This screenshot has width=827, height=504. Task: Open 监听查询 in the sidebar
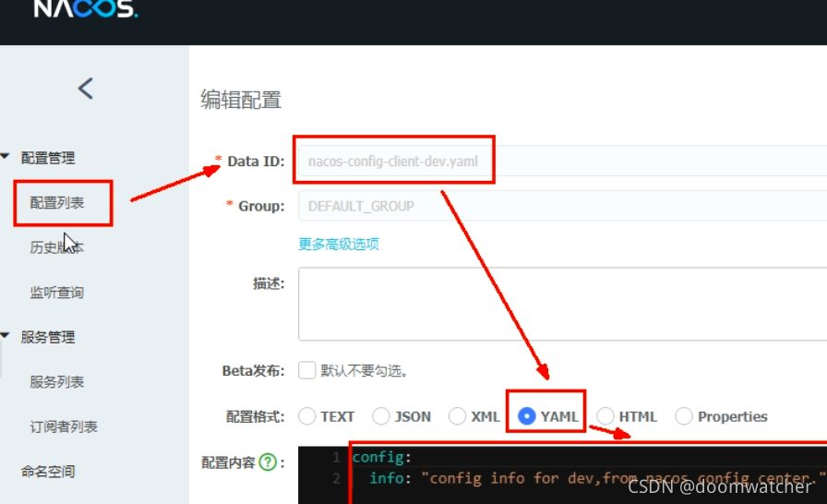click(57, 292)
